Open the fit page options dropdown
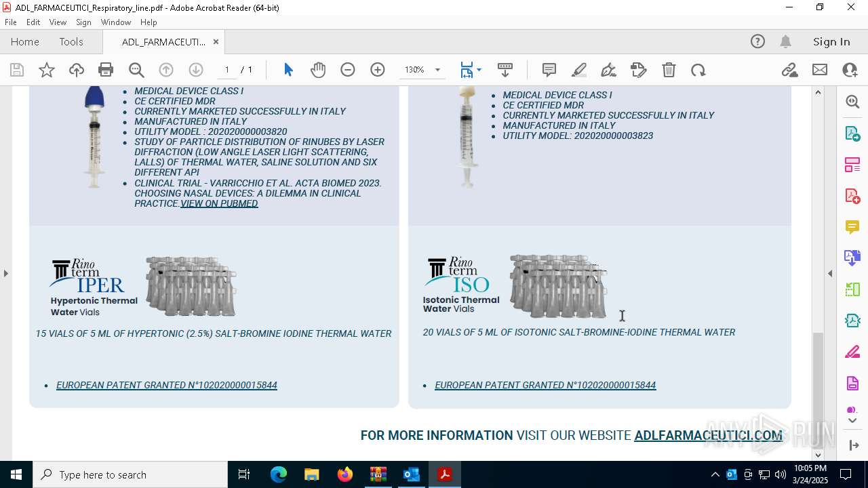The height and width of the screenshot is (488, 868). point(479,70)
